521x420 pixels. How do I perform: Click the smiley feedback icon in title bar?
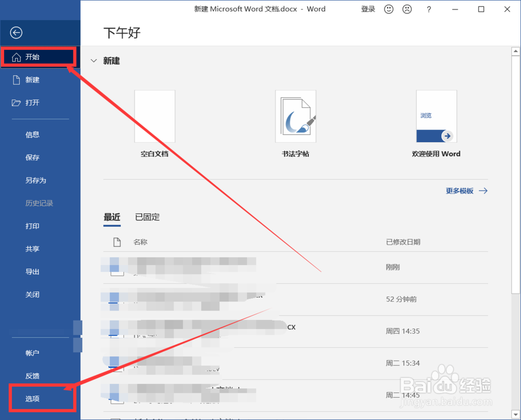(x=388, y=9)
